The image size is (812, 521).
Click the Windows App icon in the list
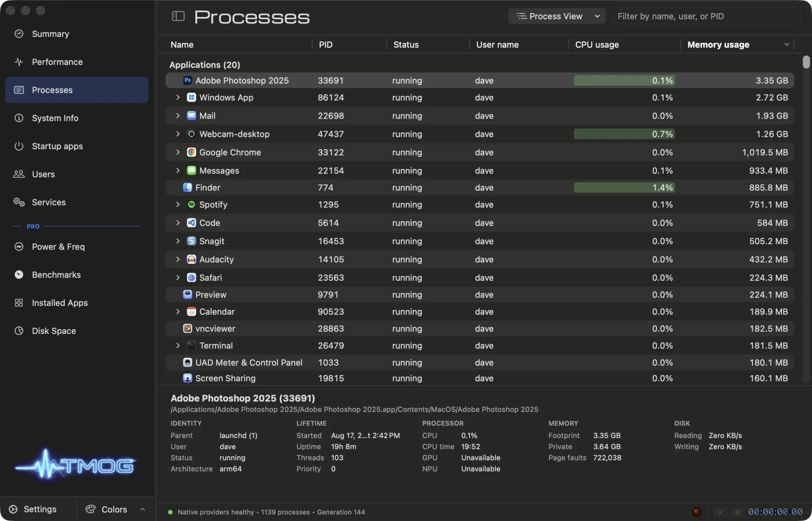(x=191, y=97)
